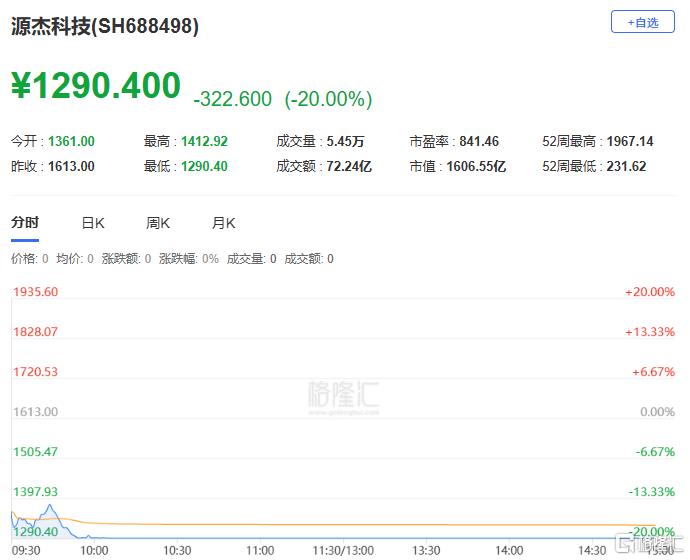Click the +20.00% right axis label
Viewport: 690px width, 560px height.
(650, 292)
